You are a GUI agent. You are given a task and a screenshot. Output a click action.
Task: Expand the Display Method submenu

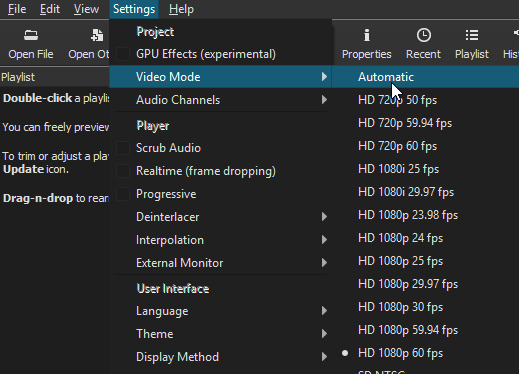220,357
